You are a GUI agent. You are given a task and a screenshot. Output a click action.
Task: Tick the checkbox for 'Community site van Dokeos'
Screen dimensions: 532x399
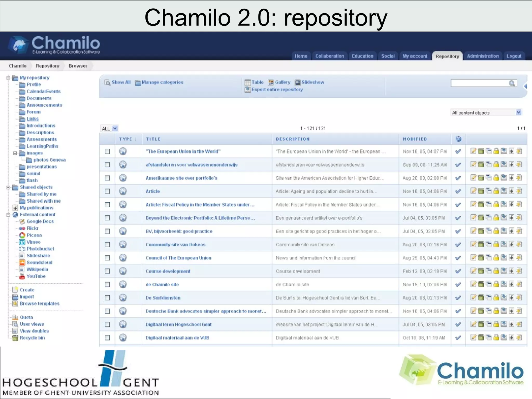click(x=107, y=244)
